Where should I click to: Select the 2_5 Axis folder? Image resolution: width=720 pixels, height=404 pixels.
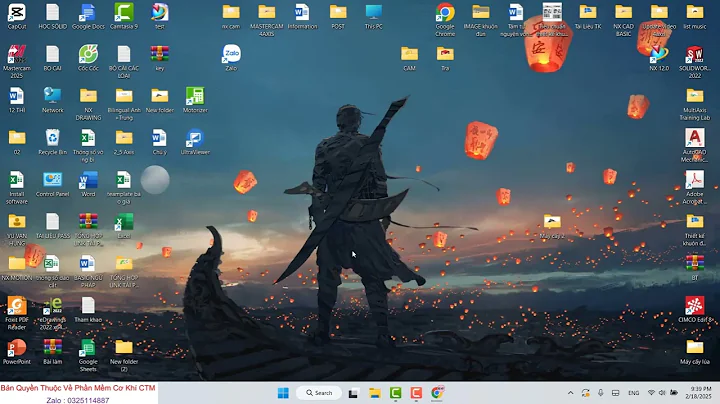[124, 142]
